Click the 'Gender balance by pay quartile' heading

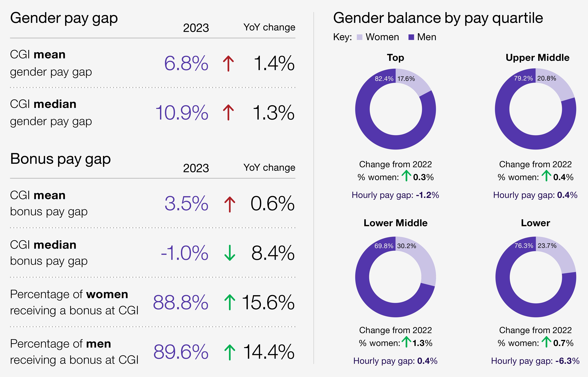[438, 18]
